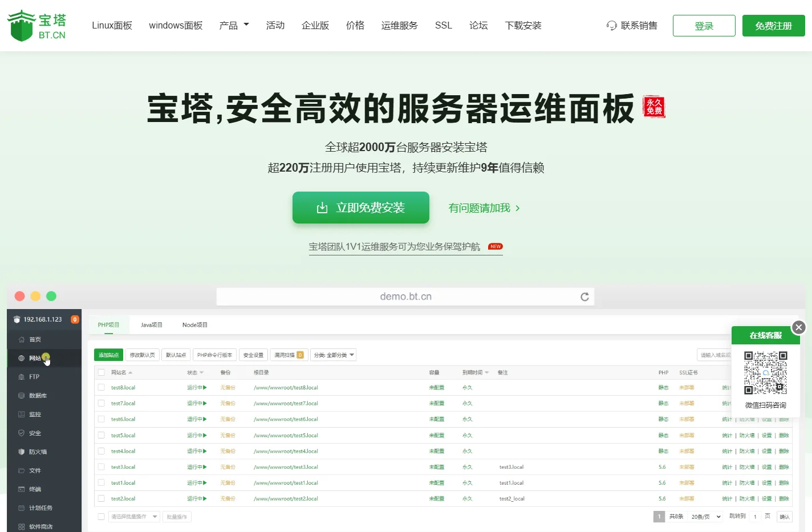The width and height of the screenshot is (812, 532).
Task: Open the 20条/页 page size dropdown
Action: (x=706, y=517)
